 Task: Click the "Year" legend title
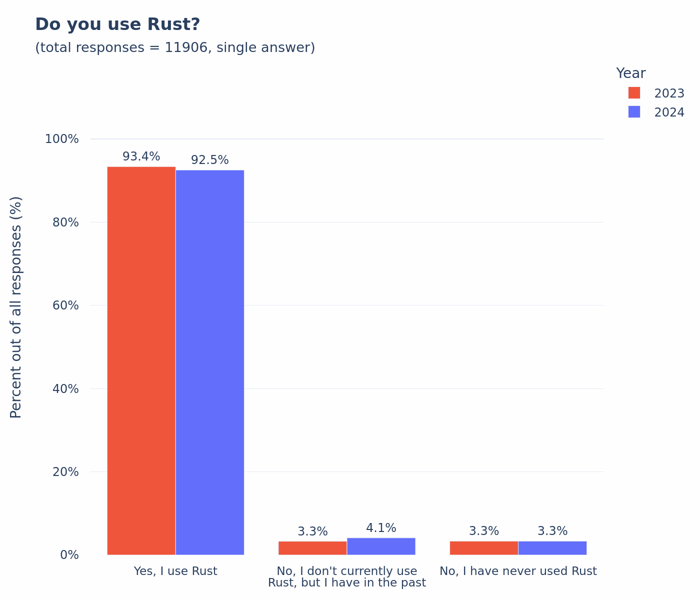[630, 73]
